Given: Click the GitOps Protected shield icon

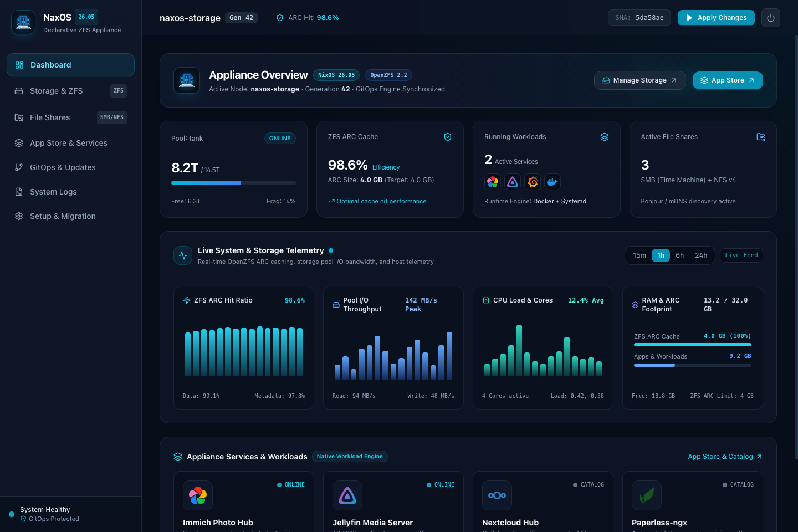Looking at the screenshot, I should pyautogui.click(x=23, y=519).
